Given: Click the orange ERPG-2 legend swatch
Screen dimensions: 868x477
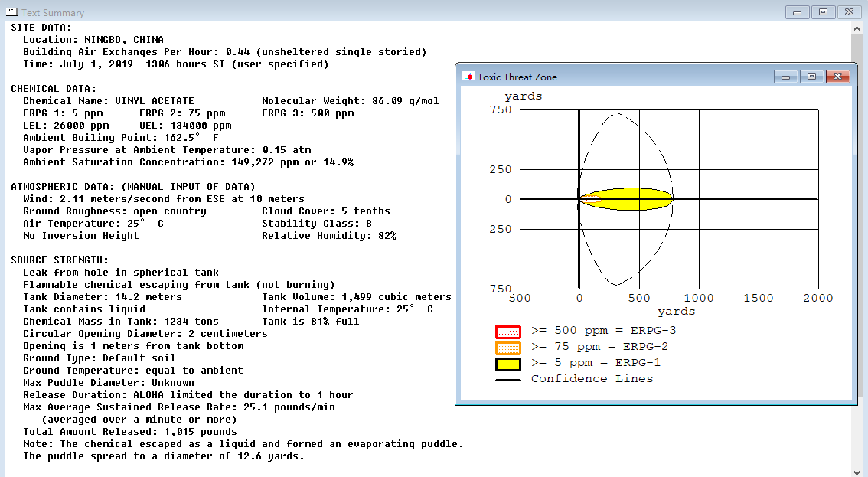Looking at the screenshot, I should 508,348.
